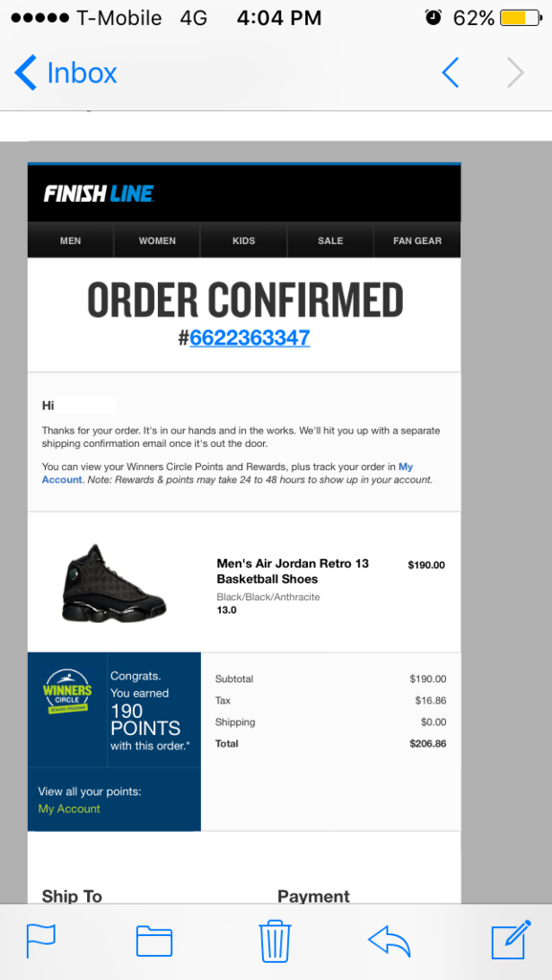Tap the Winners Circle rewards logo
Viewport: 552px width, 980px height.
(x=67, y=691)
